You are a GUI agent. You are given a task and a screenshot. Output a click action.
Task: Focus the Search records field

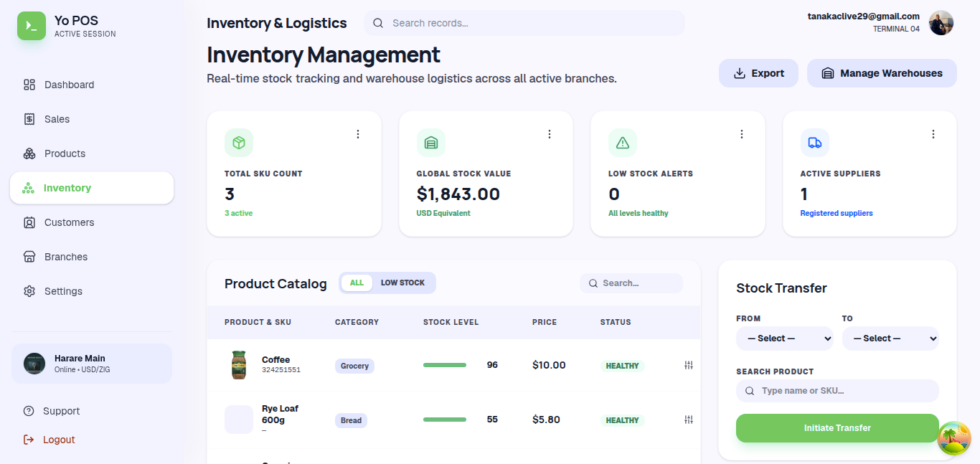point(524,23)
